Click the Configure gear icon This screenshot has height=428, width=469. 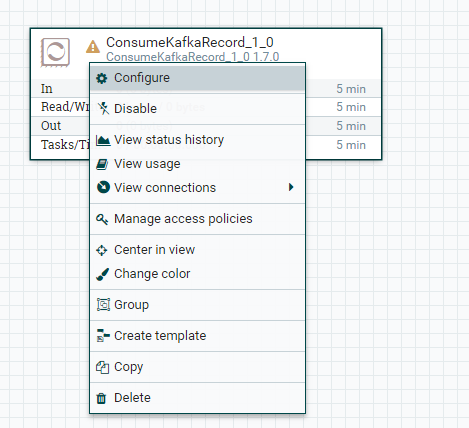point(102,78)
